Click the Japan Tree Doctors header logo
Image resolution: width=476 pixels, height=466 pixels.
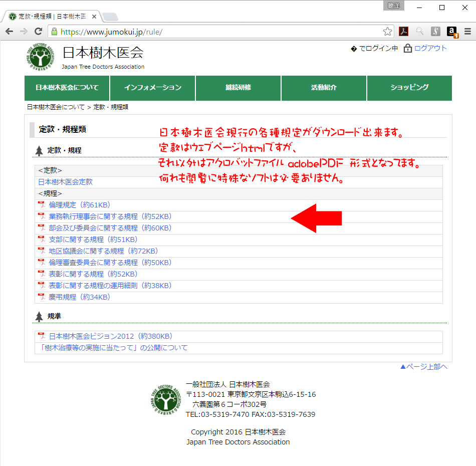(41, 57)
